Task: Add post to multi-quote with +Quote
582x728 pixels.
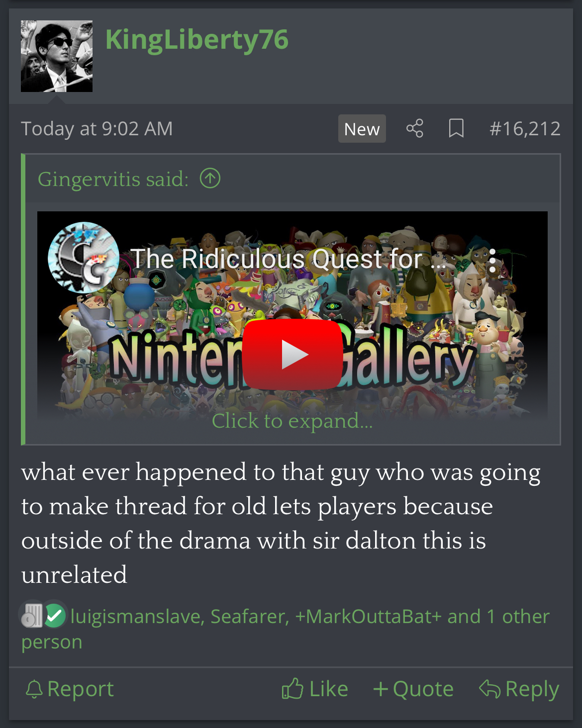Action: 413,689
